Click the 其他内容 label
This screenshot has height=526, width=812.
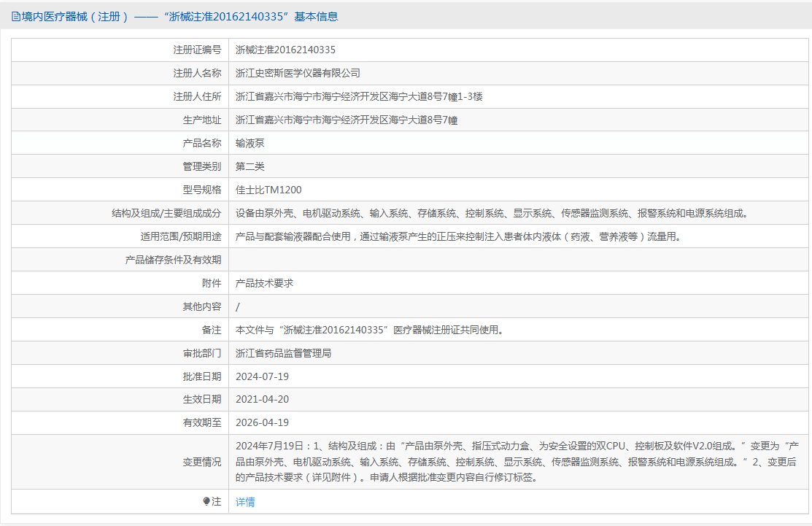202,306
